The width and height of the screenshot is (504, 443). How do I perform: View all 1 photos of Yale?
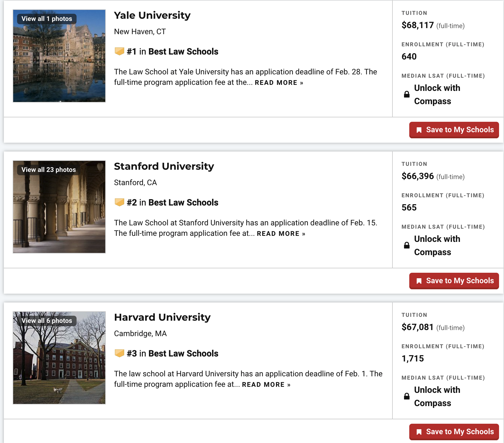[47, 19]
